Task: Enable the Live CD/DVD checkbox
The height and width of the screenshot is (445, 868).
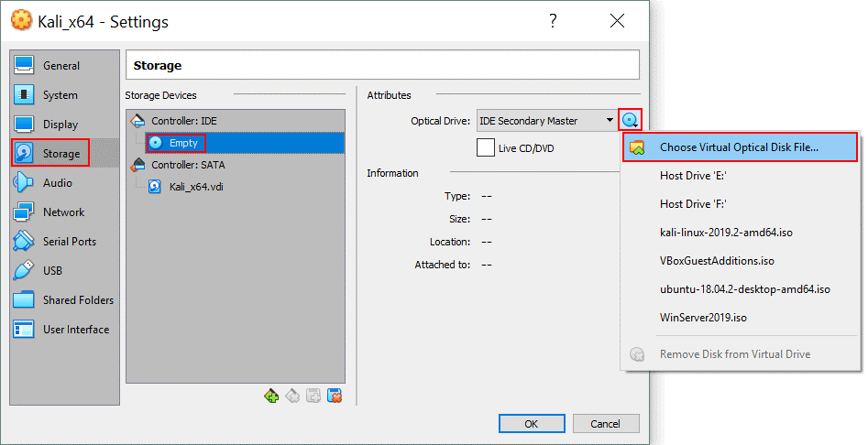Action: (x=486, y=148)
